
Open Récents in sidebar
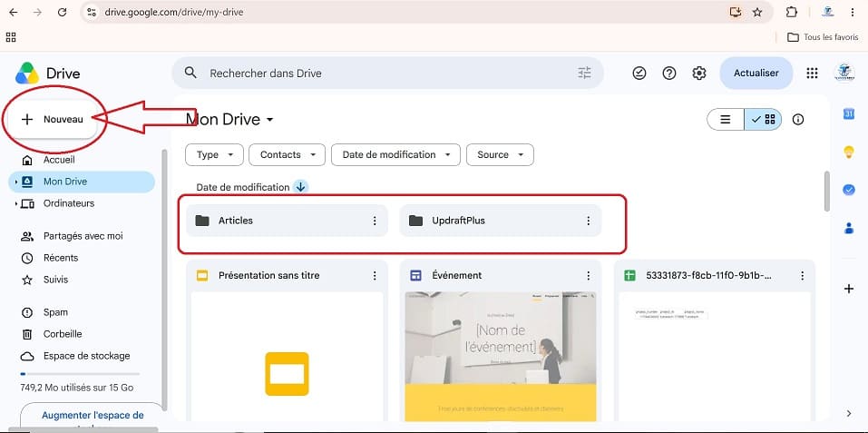click(x=61, y=258)
